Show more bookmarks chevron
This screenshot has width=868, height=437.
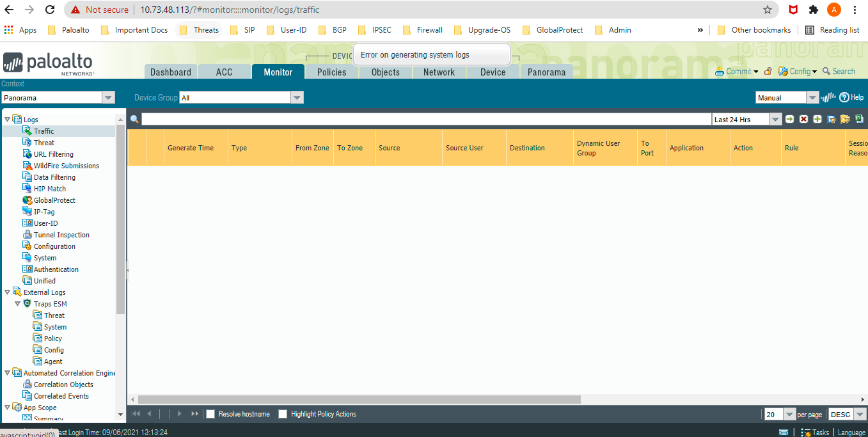click(700, 30)
